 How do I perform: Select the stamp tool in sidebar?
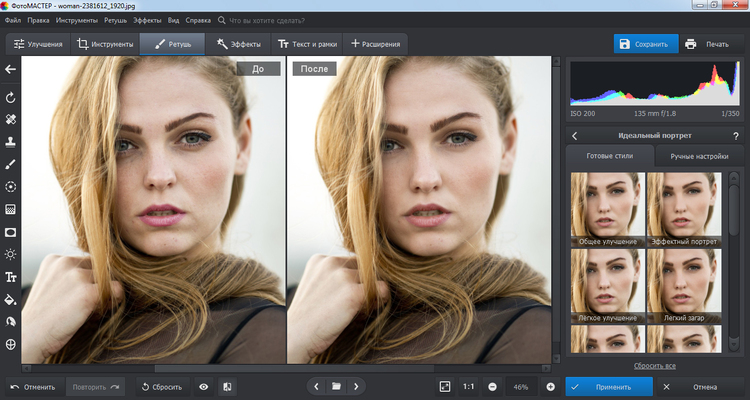[x=11, y=142]
